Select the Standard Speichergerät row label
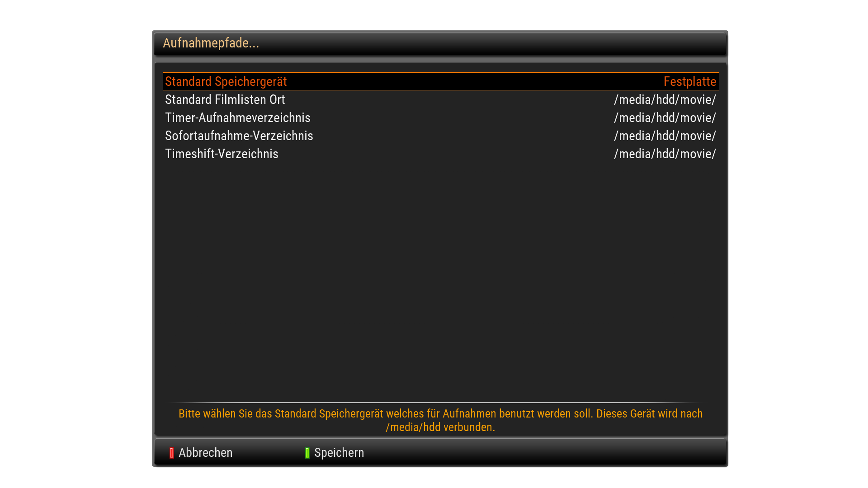 (x=226, y=82)
